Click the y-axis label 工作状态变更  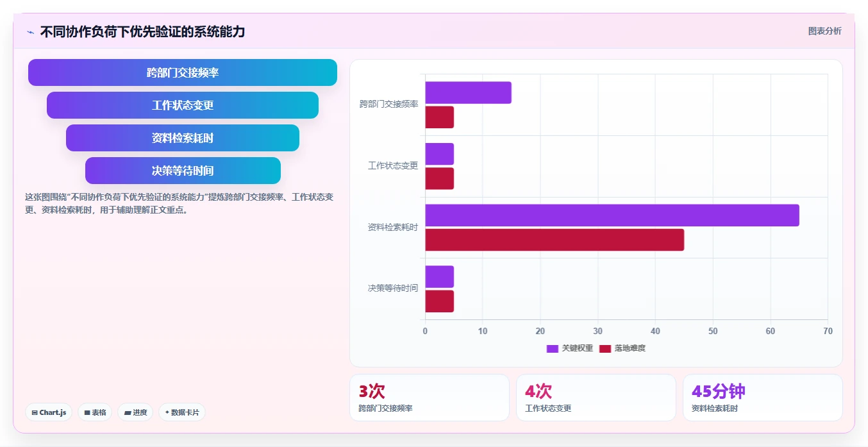click(x=393, y=166)
